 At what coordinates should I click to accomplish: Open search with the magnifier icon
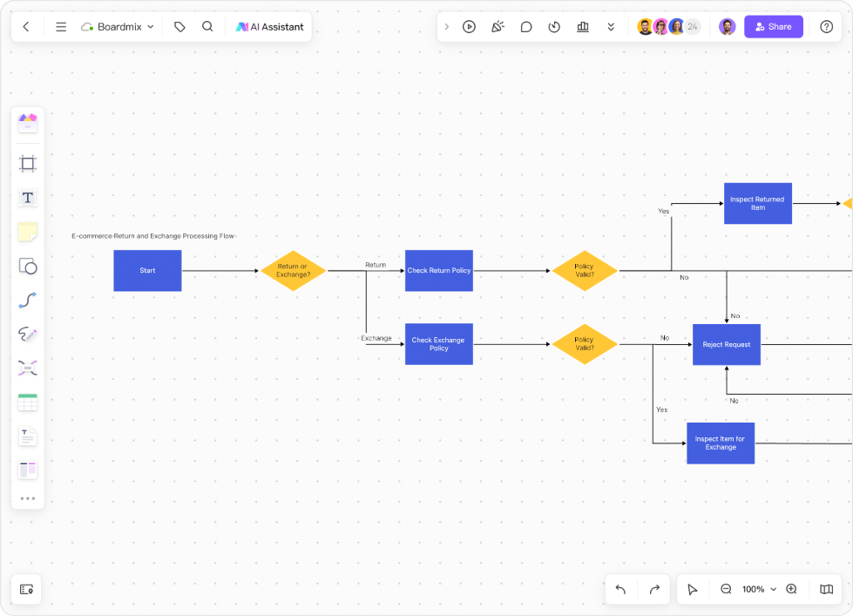(207, 26)
